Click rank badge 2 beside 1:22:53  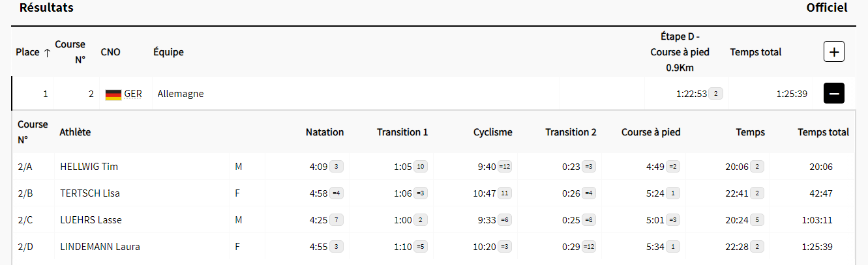(715, 94)
